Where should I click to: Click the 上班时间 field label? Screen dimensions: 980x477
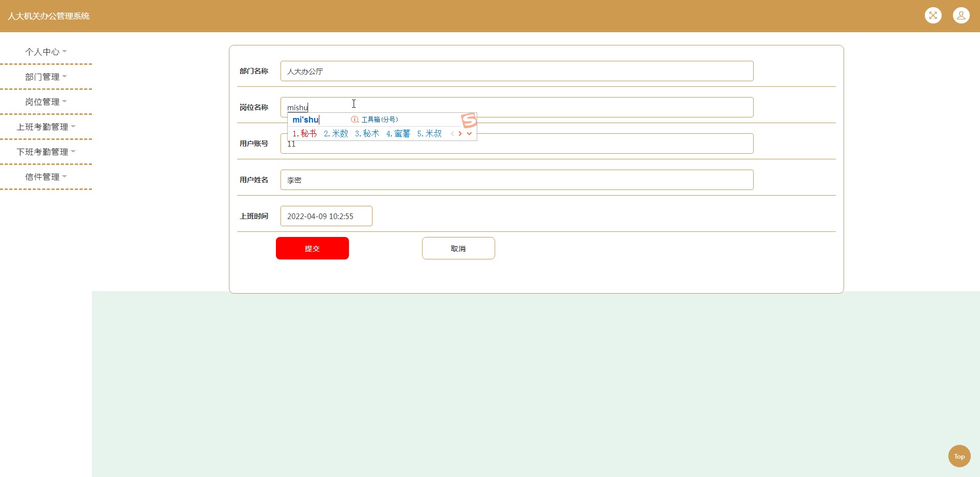[x=254, y=216]
